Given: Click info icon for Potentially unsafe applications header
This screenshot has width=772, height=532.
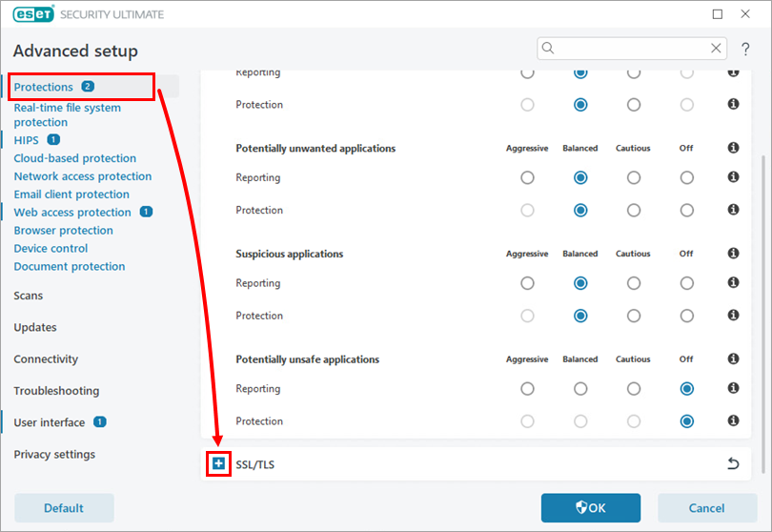Looking at the screenshot, I should point(733,359).
